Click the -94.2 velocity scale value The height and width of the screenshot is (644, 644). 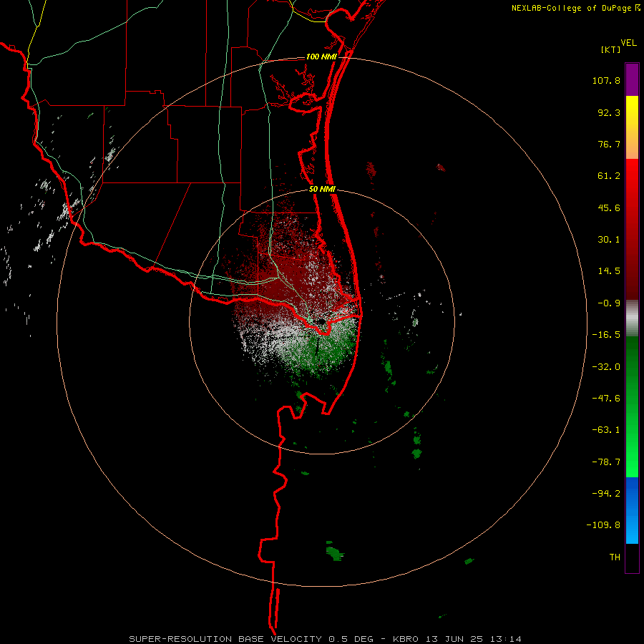click(606, 494)
